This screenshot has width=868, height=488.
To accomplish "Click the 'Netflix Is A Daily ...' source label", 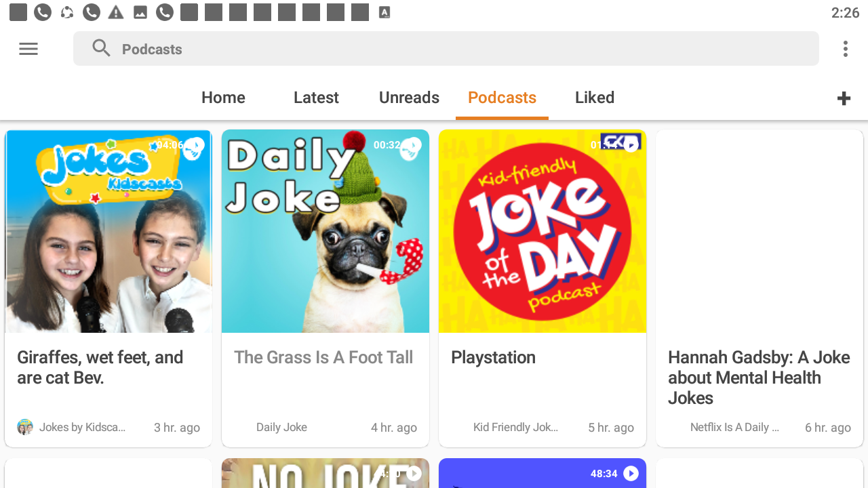I will coord(734,427).
